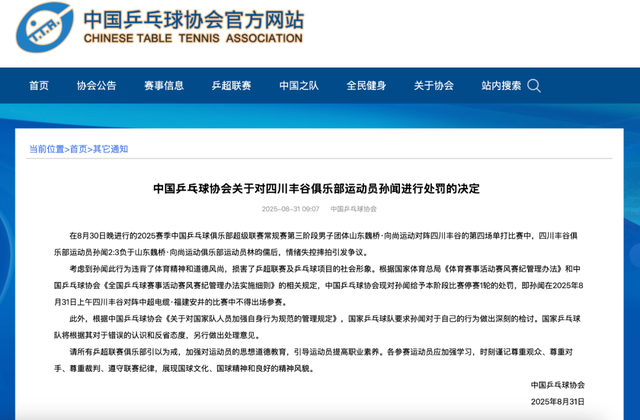640x420 pixels.
Task: Click the paragraph starting 此外，根据中国乒乓球协会
Action: [x=317, y=327]
